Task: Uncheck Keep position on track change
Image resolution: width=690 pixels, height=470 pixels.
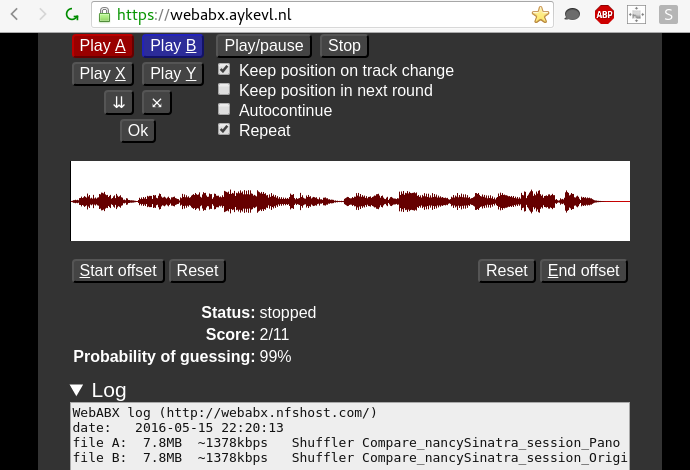Action: (224, 69)
